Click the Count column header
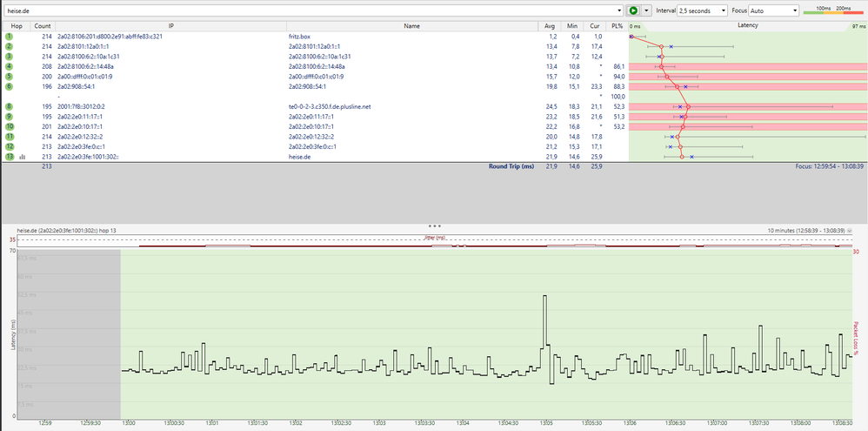The image size is (868, 431). coord(43,26)
